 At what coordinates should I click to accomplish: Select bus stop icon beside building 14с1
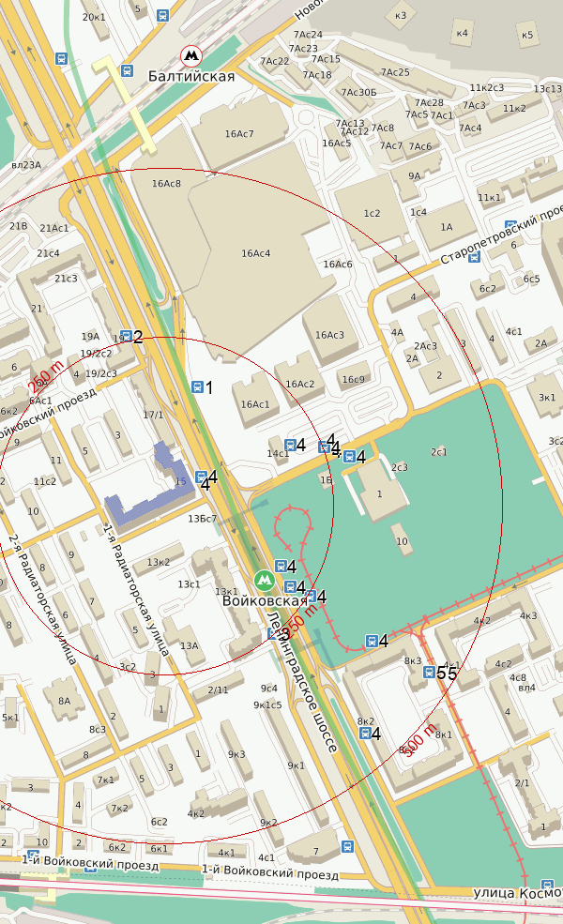(x=290, y=445)
